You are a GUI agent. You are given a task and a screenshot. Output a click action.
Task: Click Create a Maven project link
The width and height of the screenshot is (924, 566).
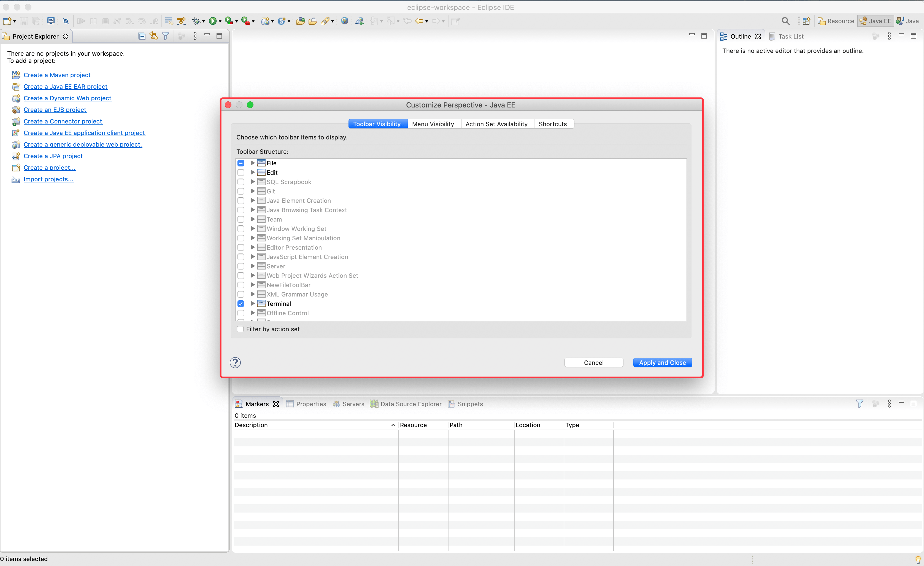pos(57,75)
